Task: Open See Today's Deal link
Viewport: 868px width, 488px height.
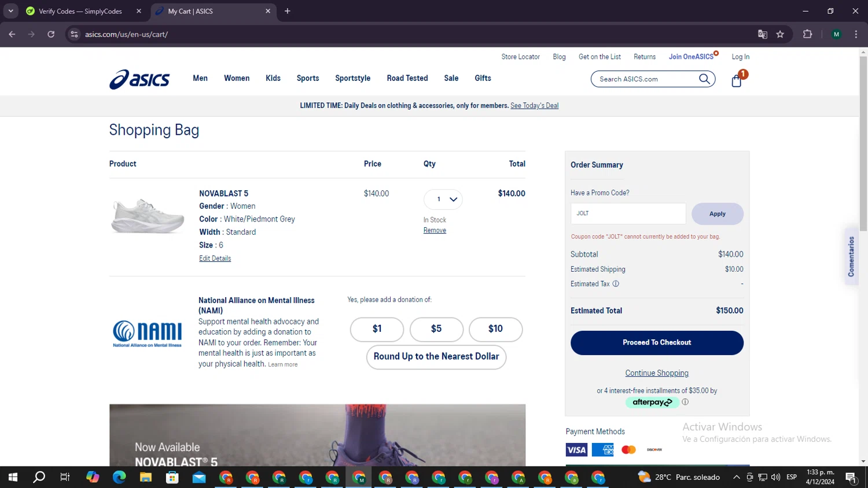Action: click(x=534, y=106)
